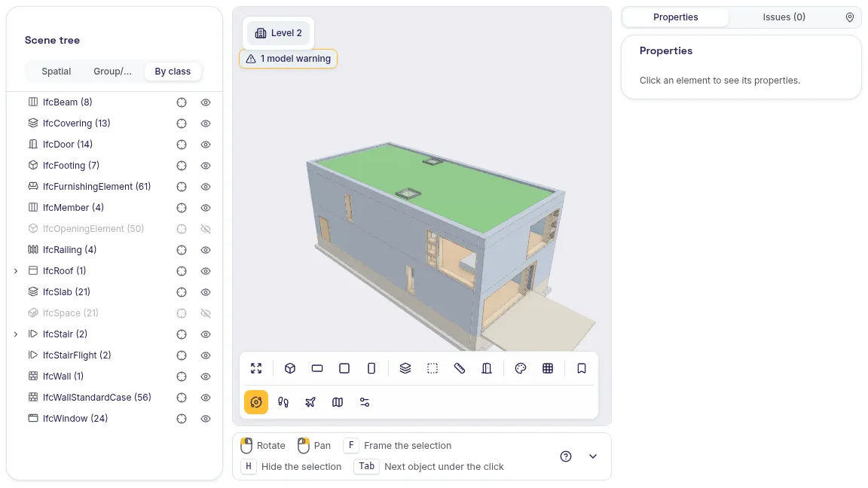Hide IfcBeam using its eye icon

click(x=206, y=102)
